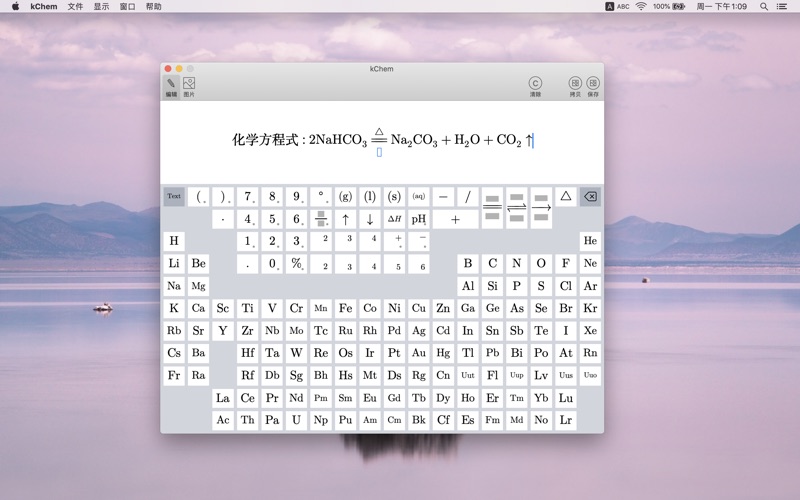Hit the backspace delete key icon
This screenshot has height=500, width=800.
point(590,196)
